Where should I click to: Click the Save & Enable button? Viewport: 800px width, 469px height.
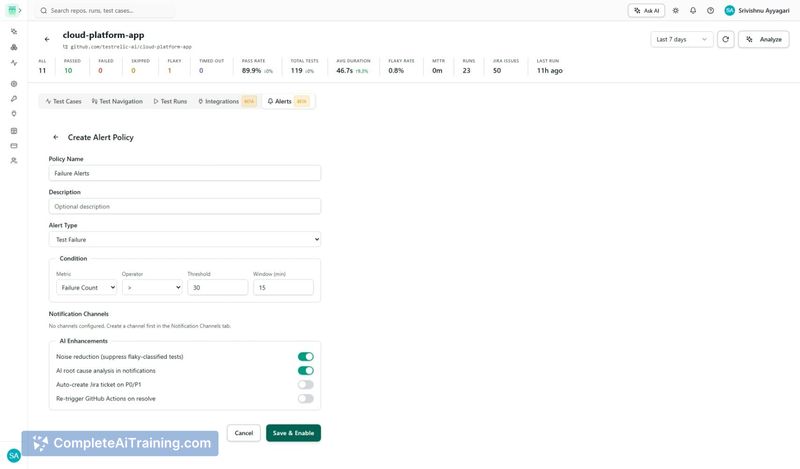click(293, 433)
